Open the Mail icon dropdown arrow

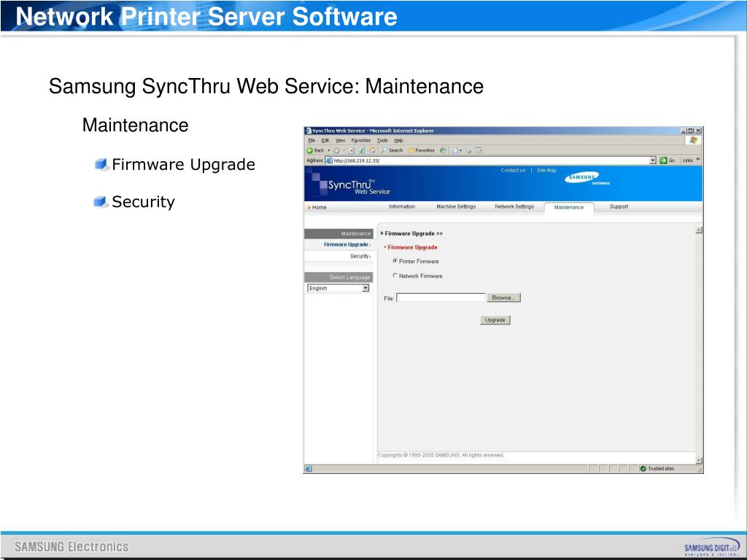[x=461, y=150]
